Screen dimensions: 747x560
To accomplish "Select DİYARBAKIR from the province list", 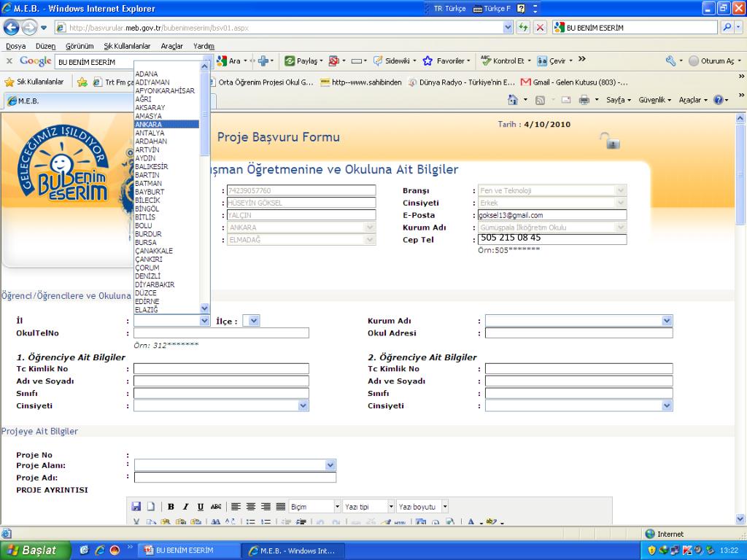I will click(167, 284).
